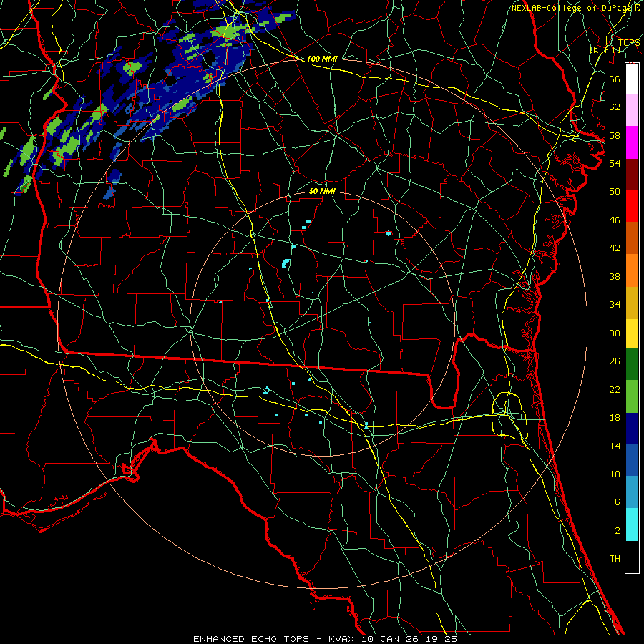Select the magenta legend swatch

point(632,142)
